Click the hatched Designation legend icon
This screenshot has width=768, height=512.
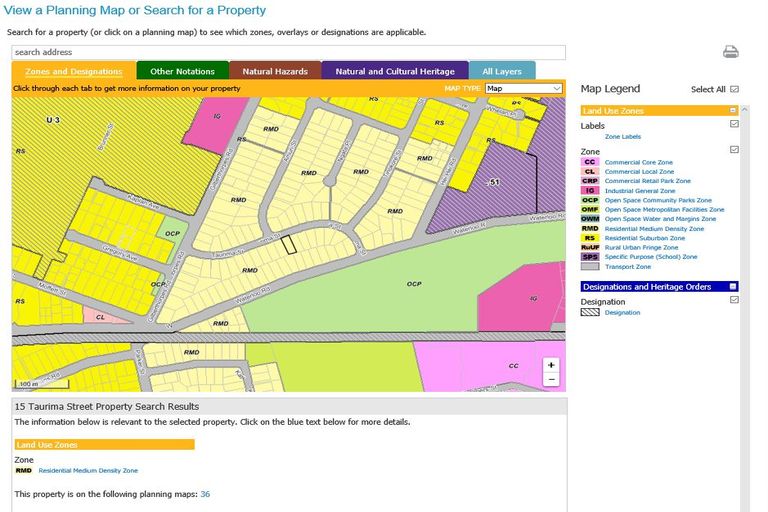(x=590, y=312)
